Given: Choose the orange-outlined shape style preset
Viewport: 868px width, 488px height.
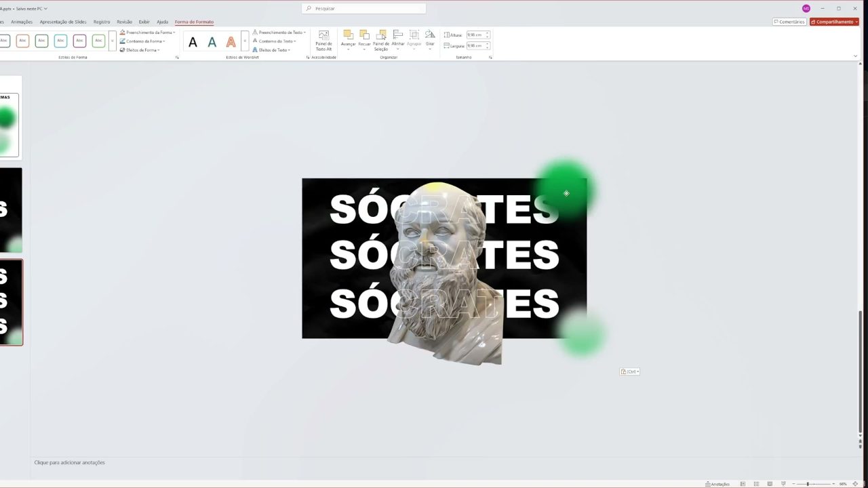Looking at the screenshot, I should (x=22, y=41).
